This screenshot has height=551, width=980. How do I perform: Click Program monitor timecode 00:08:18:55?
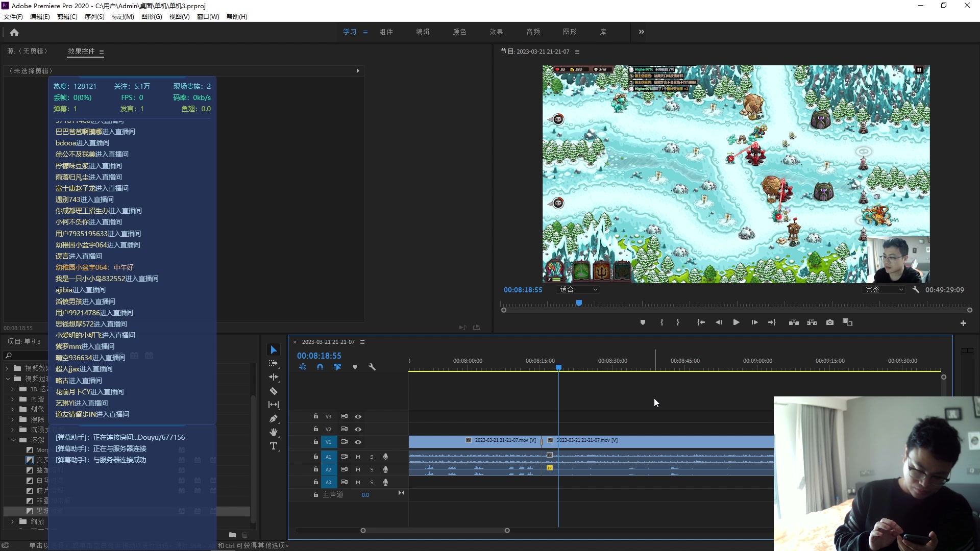point(523,290)
